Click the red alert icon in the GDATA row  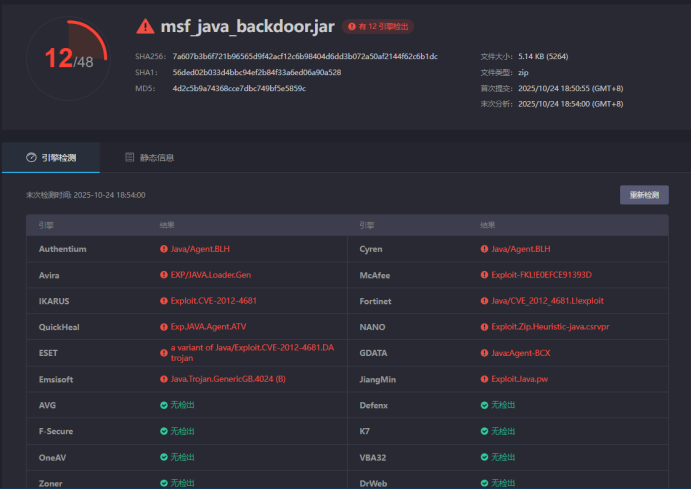484,353
